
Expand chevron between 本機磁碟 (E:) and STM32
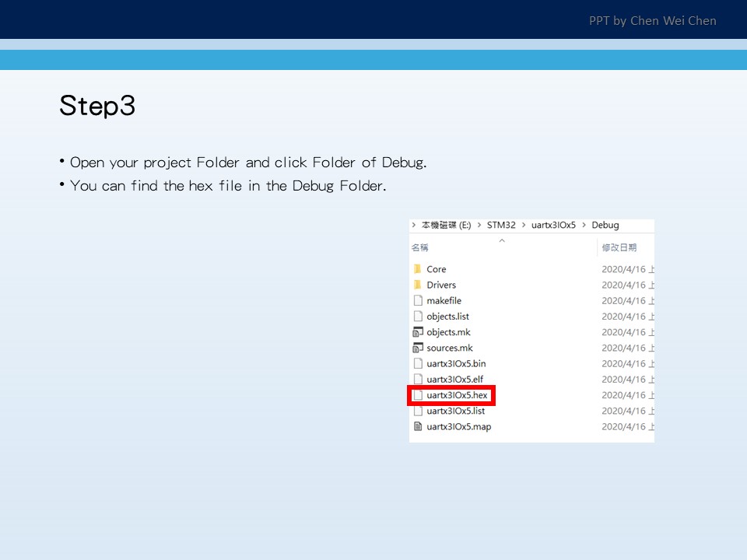pyautogui.click(x=479, y=225)
